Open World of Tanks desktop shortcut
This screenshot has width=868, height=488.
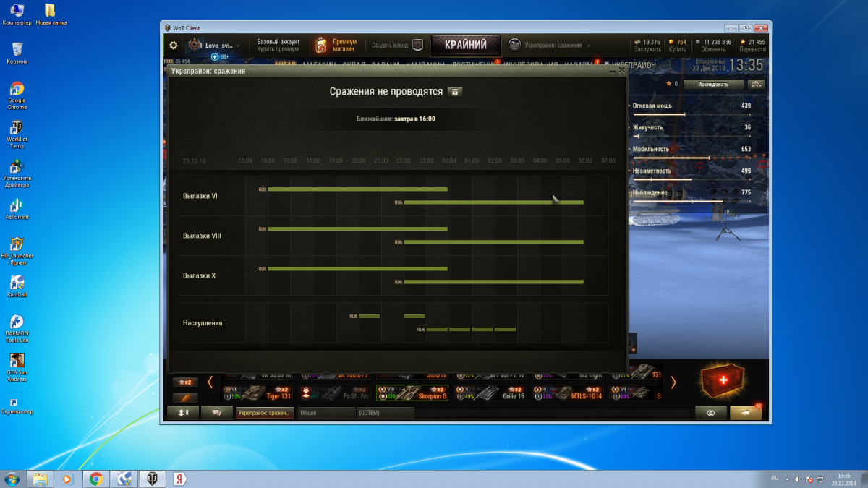[17, 134]
